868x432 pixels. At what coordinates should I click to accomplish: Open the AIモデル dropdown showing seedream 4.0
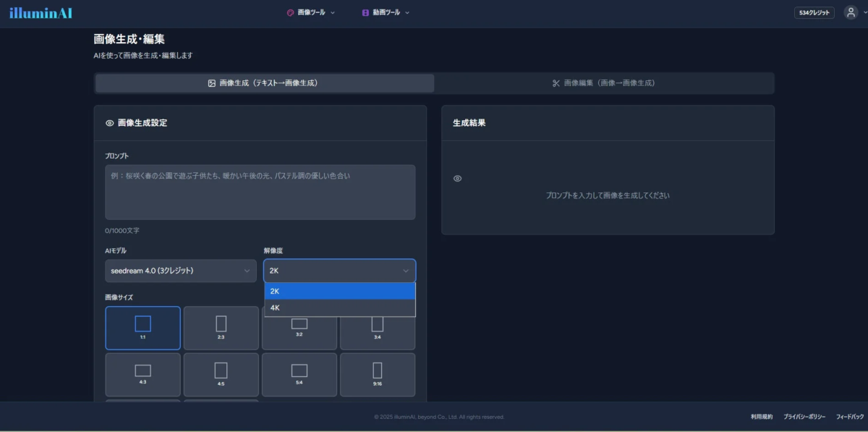pos(180,271)
